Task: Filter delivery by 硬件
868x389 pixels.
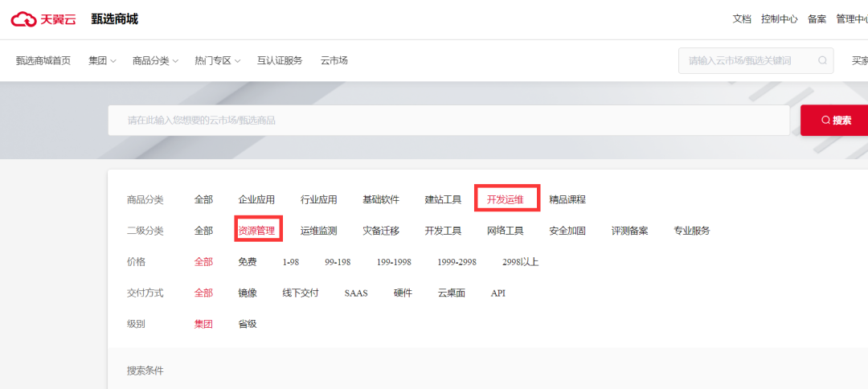Action: click(x=403, y=293)
